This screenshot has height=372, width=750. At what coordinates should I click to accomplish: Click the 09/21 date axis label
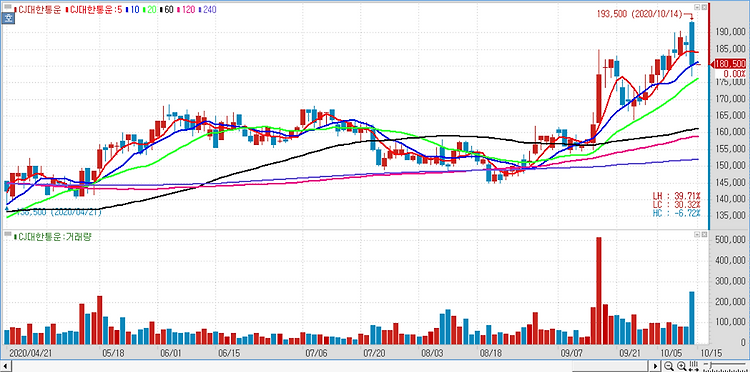630,353
